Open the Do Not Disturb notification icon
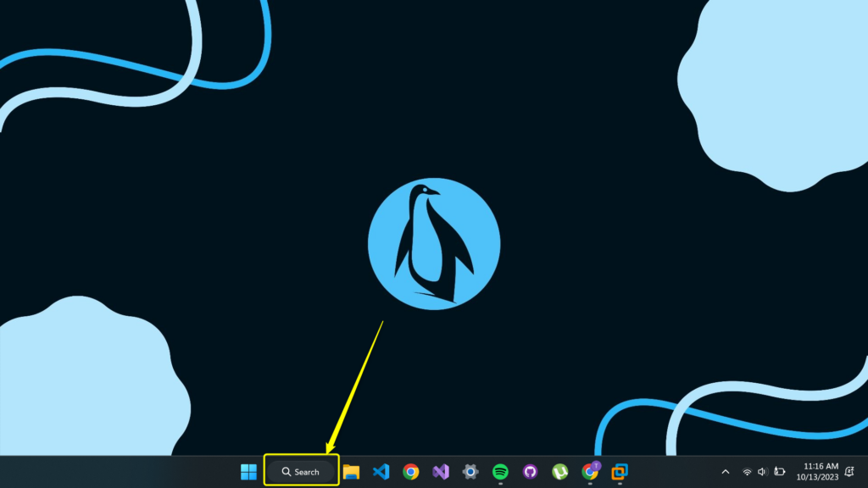 click(x=849, y=471)
